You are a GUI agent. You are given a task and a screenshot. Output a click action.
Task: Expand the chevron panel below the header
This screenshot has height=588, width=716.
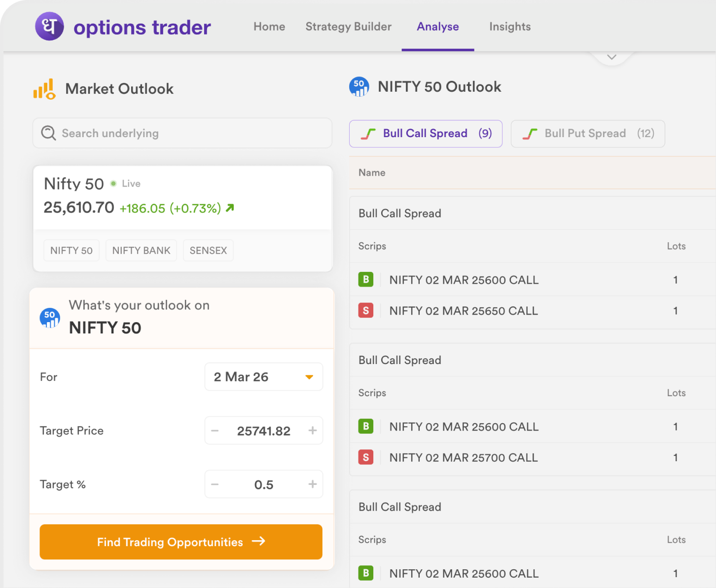611,57
